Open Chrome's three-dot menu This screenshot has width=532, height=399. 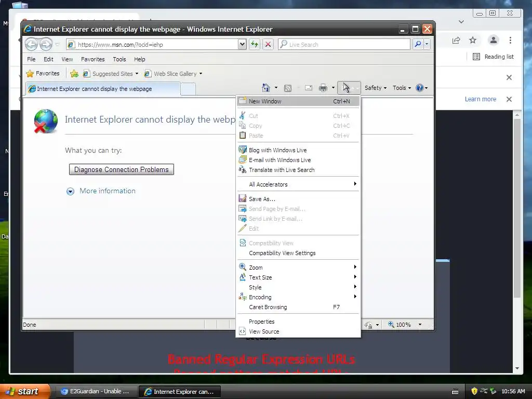[x=510, y=41]
